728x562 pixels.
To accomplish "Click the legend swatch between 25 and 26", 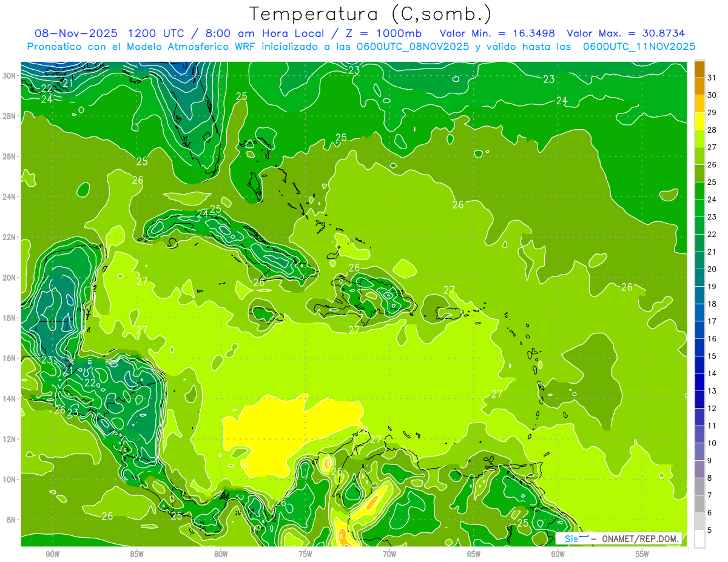I will [x=699, y=173].
